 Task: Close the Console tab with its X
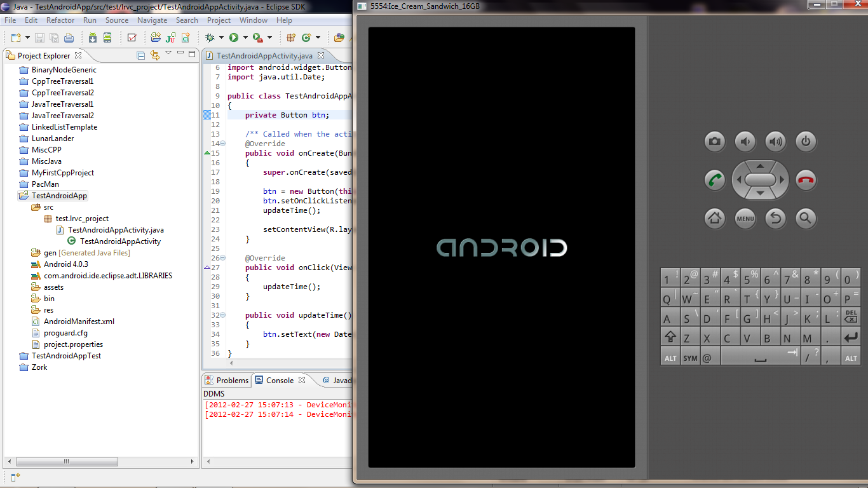click(x=302, y=380)
